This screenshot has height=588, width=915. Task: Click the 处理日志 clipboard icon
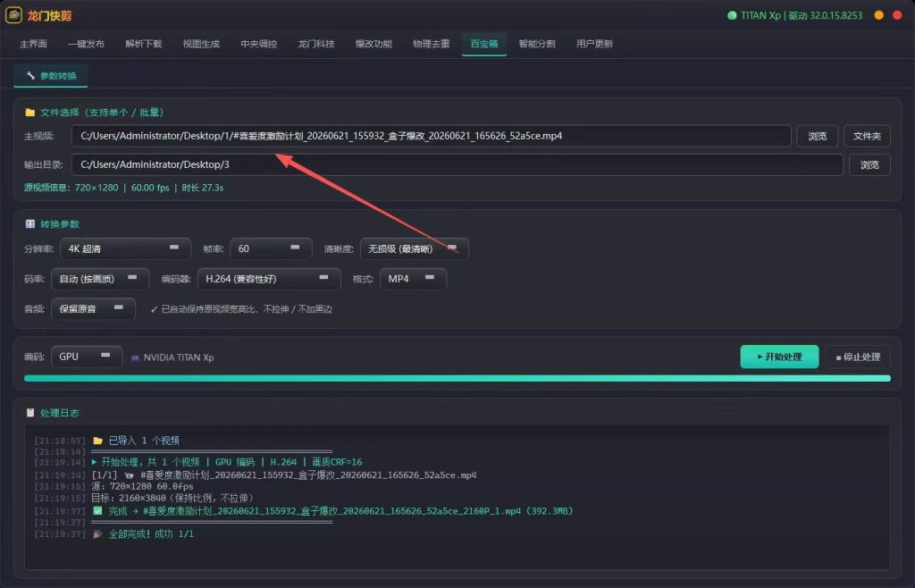(29, 413)
